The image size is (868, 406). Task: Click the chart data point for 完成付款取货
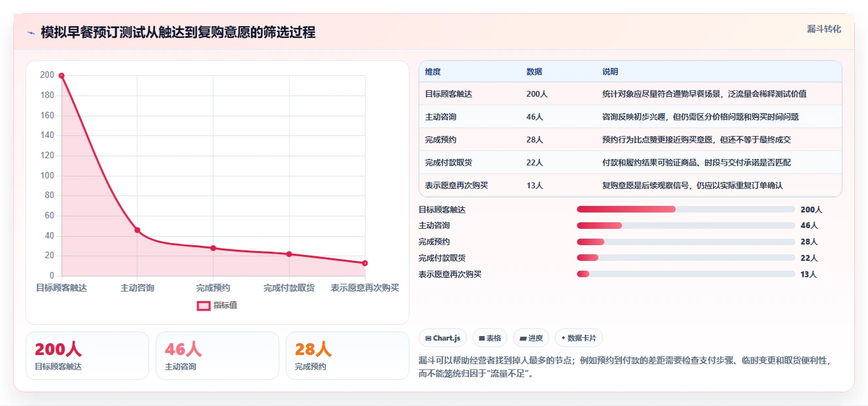point(289,254)
